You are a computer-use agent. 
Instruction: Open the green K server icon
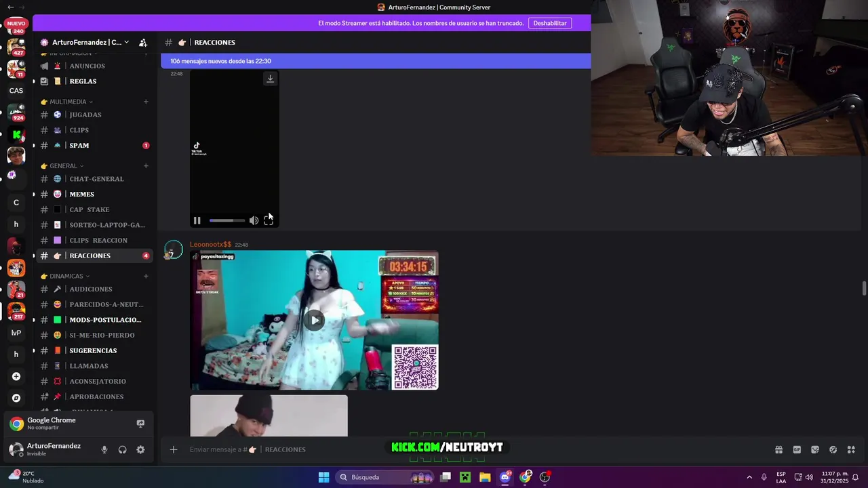tap(16, 134)
